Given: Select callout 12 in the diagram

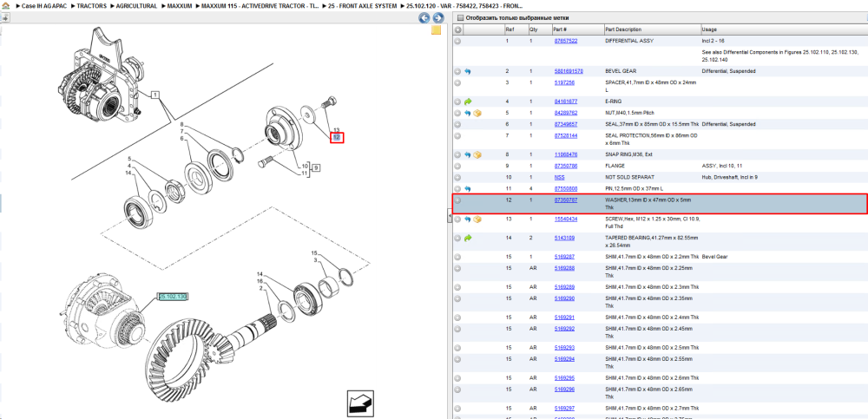Looking at the screenshot, I should [337, 137].
